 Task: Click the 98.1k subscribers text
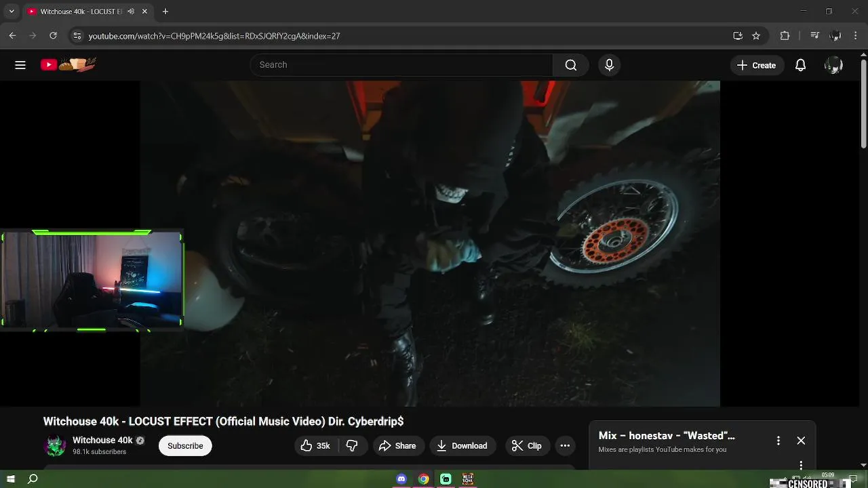tap(100, 452)
